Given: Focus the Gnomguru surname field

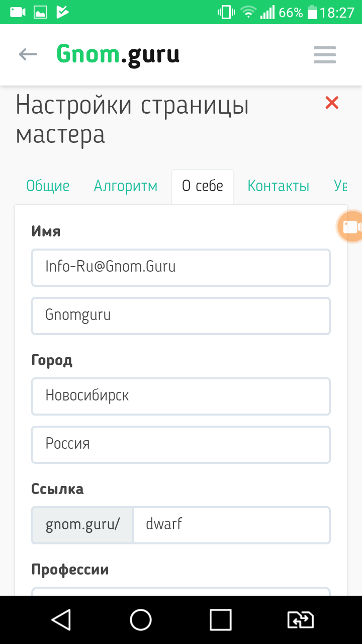Looking at the screenshot, I should 181,315.
